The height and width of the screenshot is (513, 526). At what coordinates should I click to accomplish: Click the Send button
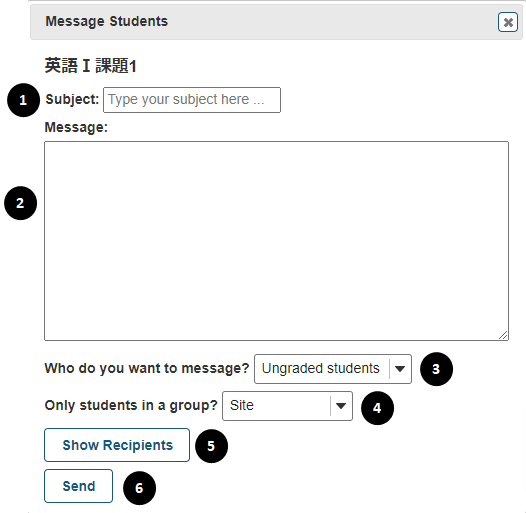coord(78,486)
